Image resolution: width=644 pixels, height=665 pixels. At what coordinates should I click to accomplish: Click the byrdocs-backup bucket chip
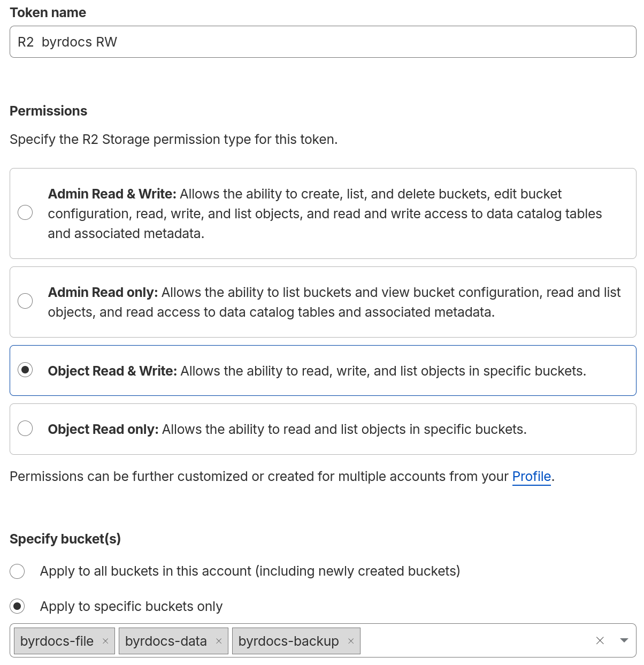288,641
